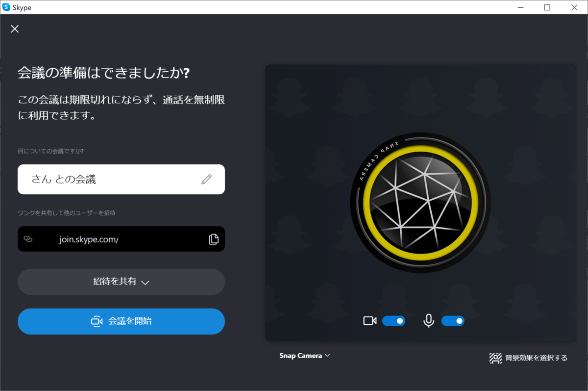Screen dimensions: 588x391
Task: Click the background effect icon
Action: point(495,358)
